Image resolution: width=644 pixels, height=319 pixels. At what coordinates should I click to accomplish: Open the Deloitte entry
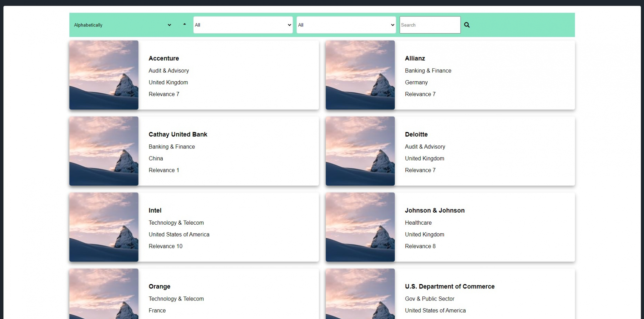click(416, 134)
